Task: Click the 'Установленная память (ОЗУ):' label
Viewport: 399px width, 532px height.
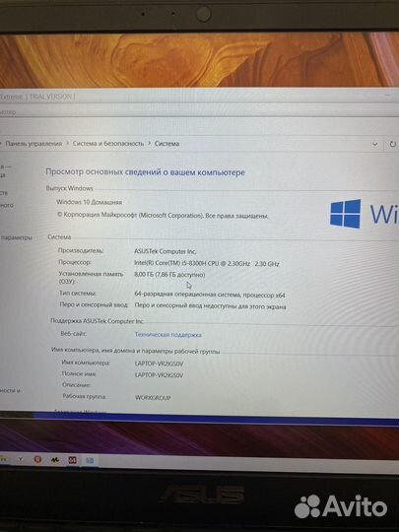Action: point(91,278)
